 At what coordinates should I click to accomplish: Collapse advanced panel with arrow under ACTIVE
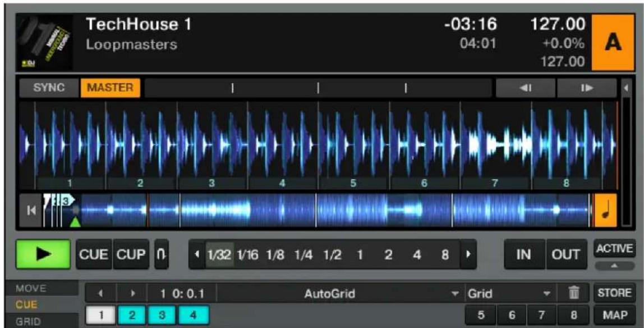(x=614, y=266)
